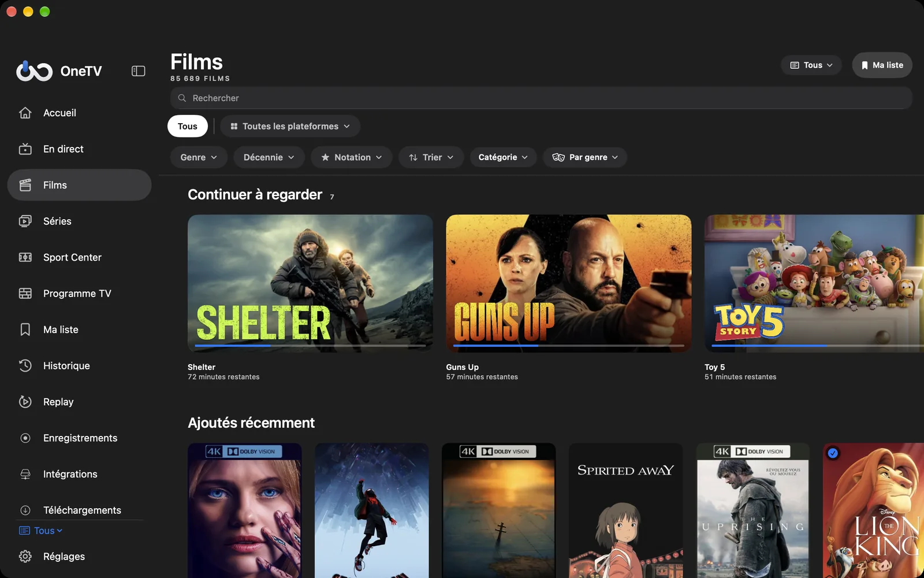Click the Replay icon in sidebar

click(25, 402)
